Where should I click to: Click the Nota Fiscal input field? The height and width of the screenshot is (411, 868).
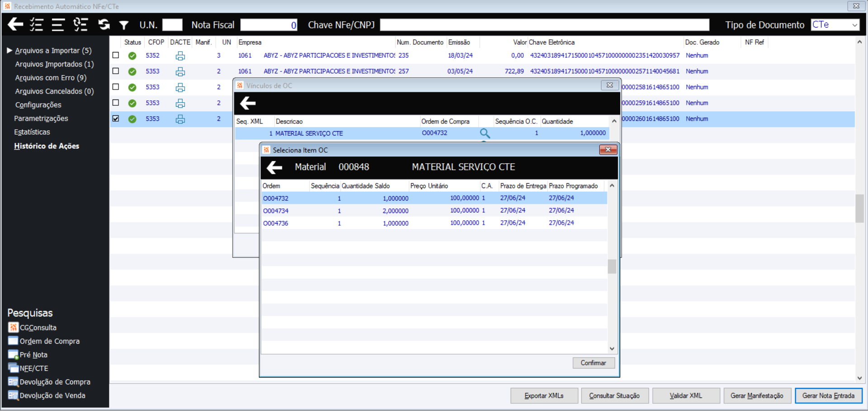click(269, 25)
